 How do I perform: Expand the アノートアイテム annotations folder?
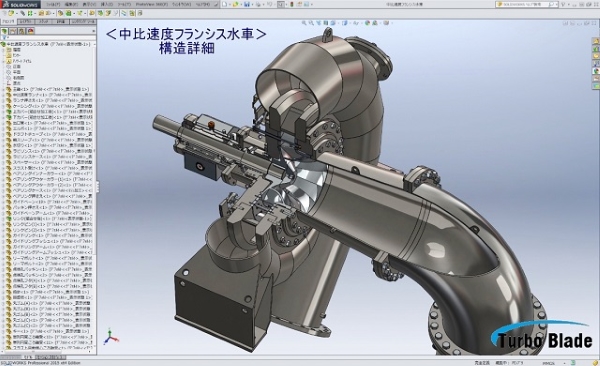point(3,61)
